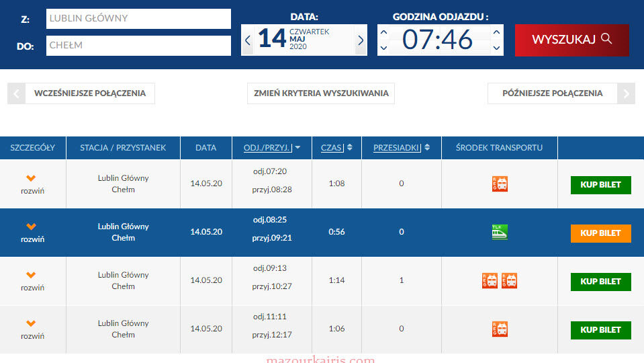Viewport: 644px width, 363px height.
Task: Click the DO destination field with CHEŁM
Action: [138, 46]
